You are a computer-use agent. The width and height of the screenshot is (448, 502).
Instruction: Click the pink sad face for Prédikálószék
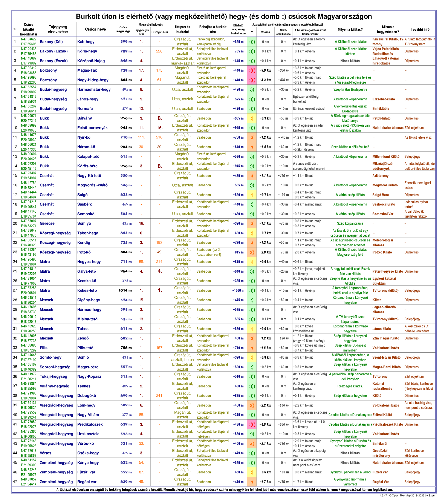coord(252,424)
